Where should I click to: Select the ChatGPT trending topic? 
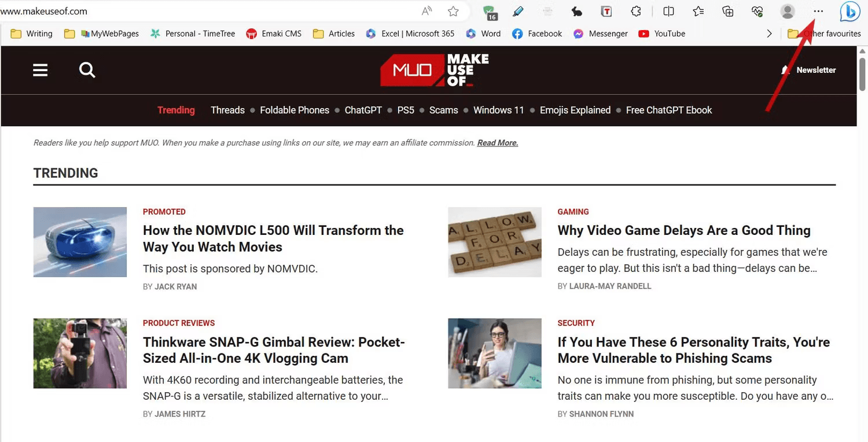click(x=363, y=110)
